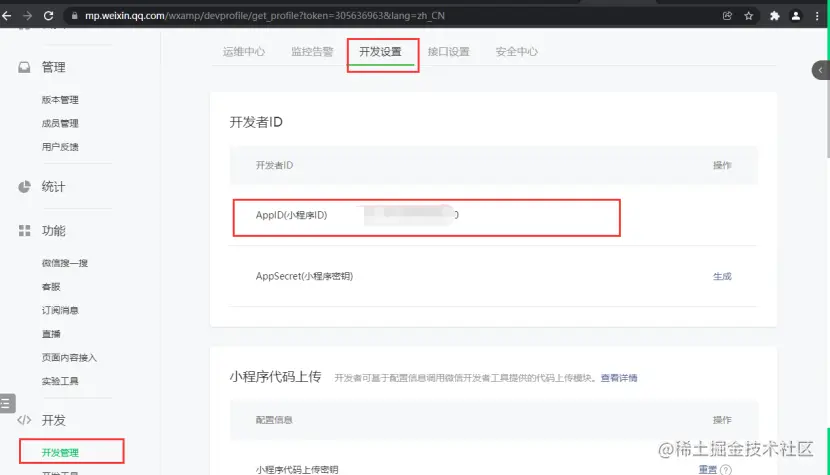Switch to 运维中心 tab

point(243,52)
